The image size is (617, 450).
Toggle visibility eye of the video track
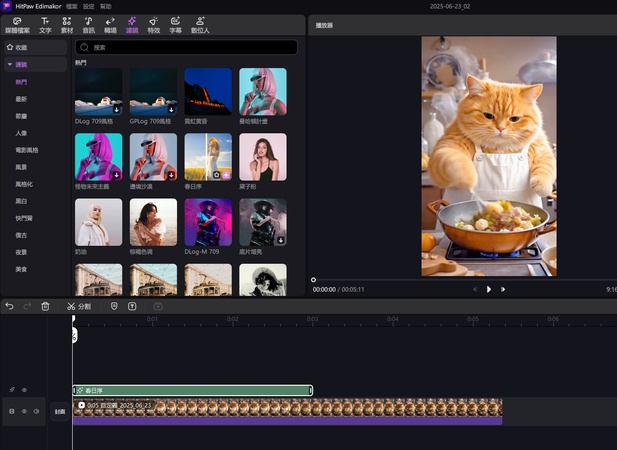tap(24, 411)
